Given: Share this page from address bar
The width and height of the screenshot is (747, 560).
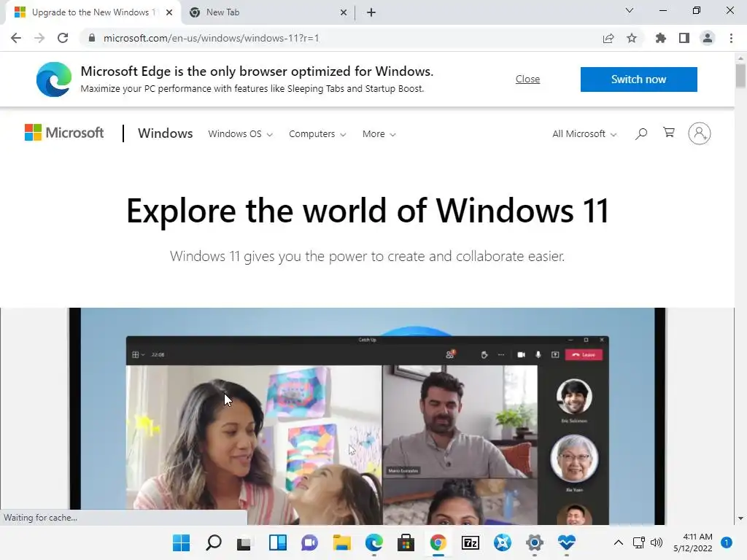Looking at the screenshot, I should point(608,38).
